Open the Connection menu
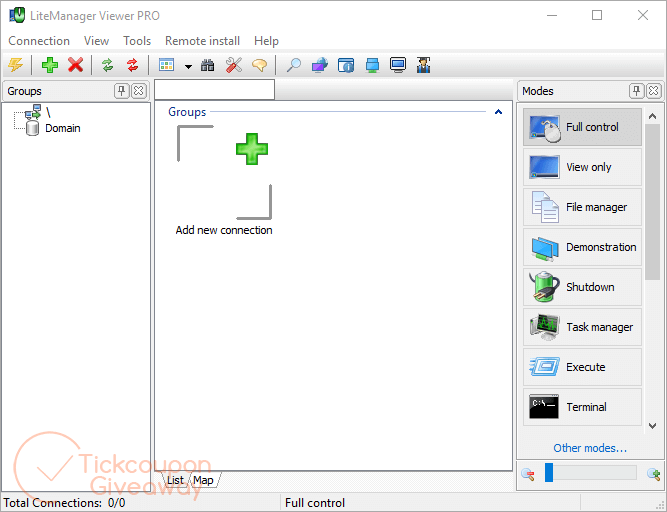 click(x=39, y=41)
